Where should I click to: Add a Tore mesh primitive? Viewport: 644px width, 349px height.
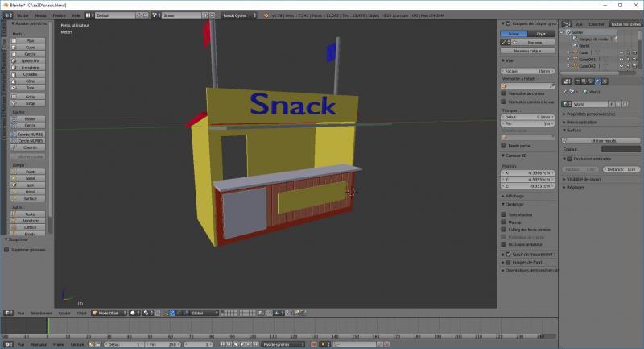pyautogui.click(x=30, y=88)
